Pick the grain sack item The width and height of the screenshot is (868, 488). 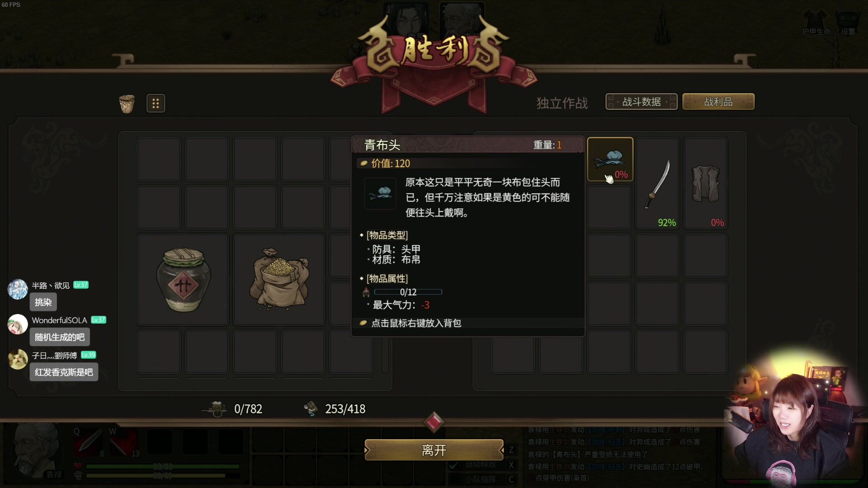(279, 280)
